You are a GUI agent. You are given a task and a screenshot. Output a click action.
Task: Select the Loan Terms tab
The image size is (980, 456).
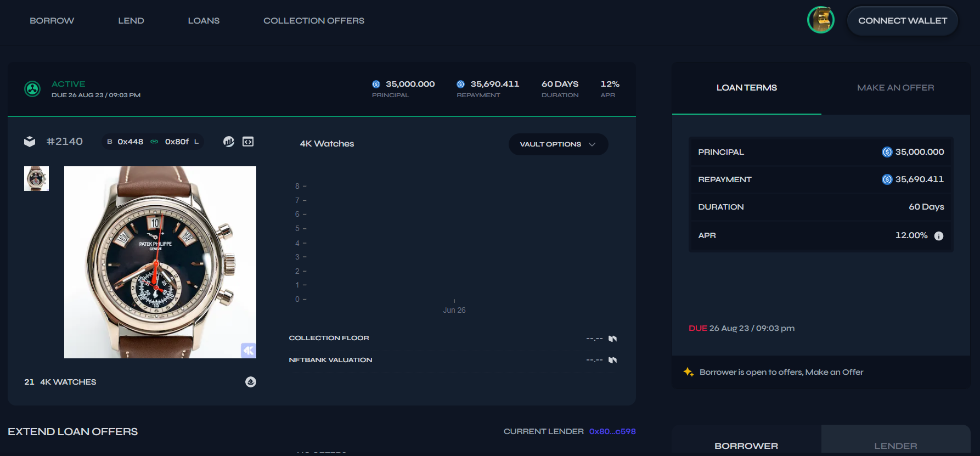click(746, 88)
